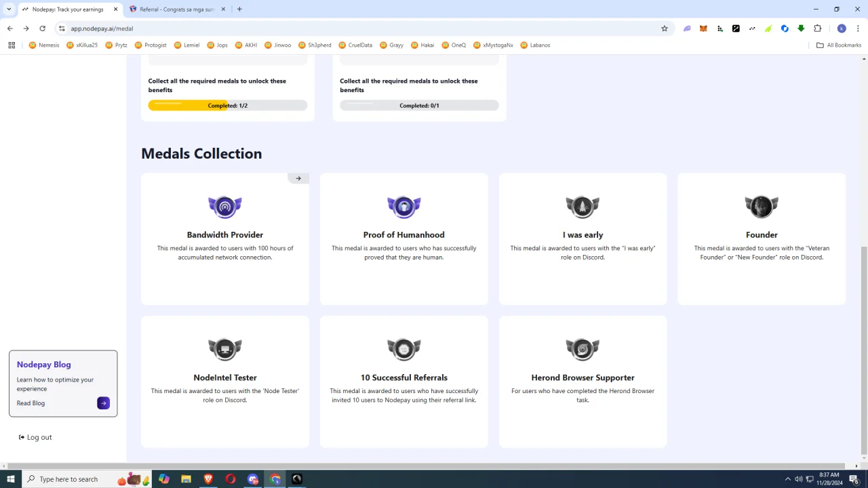Bookmark this page with the star icon
This screenshot has width=868, height=488.
point(665,28)
